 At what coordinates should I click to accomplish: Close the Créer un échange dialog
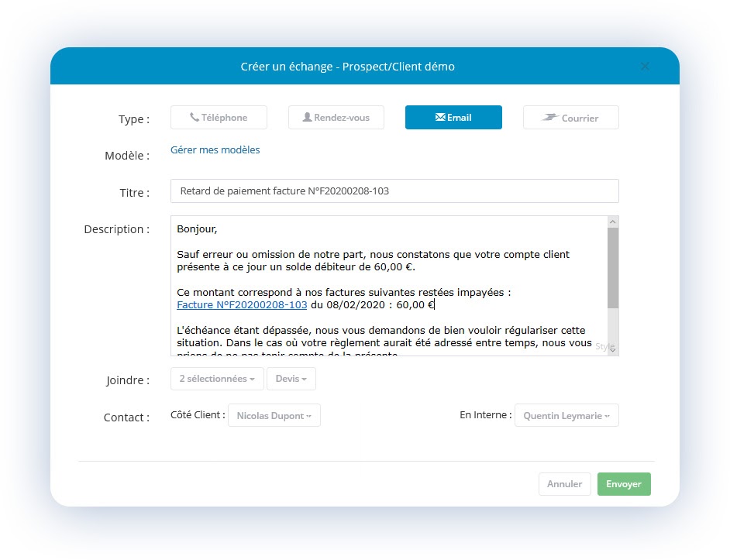645,66
